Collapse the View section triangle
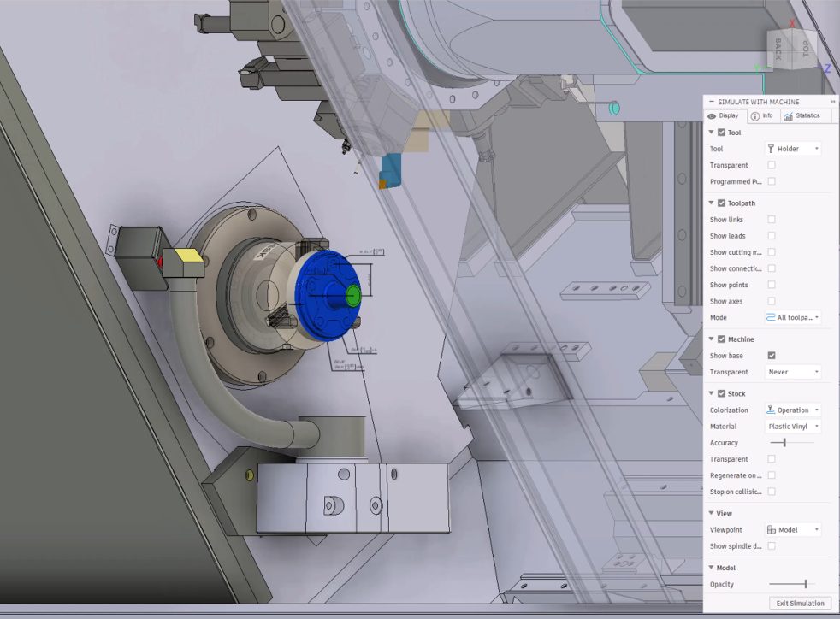Screen dimensions: 840x619 click(711, 513)
